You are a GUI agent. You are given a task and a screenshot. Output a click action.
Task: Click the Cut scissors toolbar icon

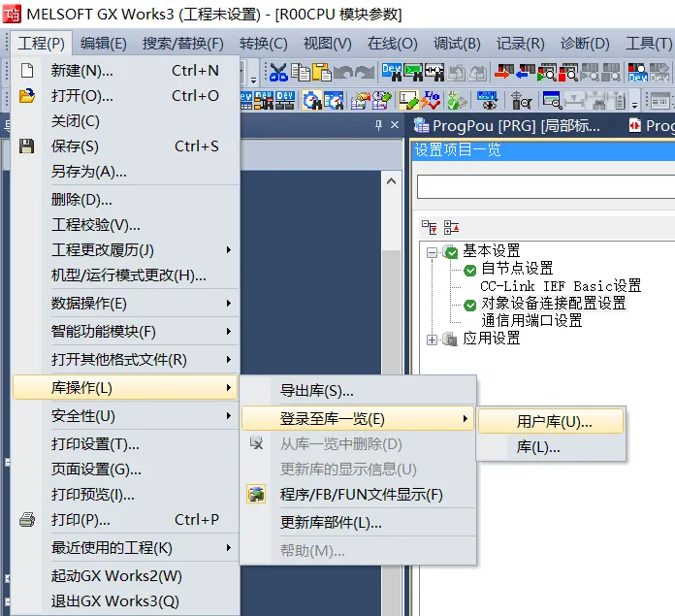coord(278,72)
